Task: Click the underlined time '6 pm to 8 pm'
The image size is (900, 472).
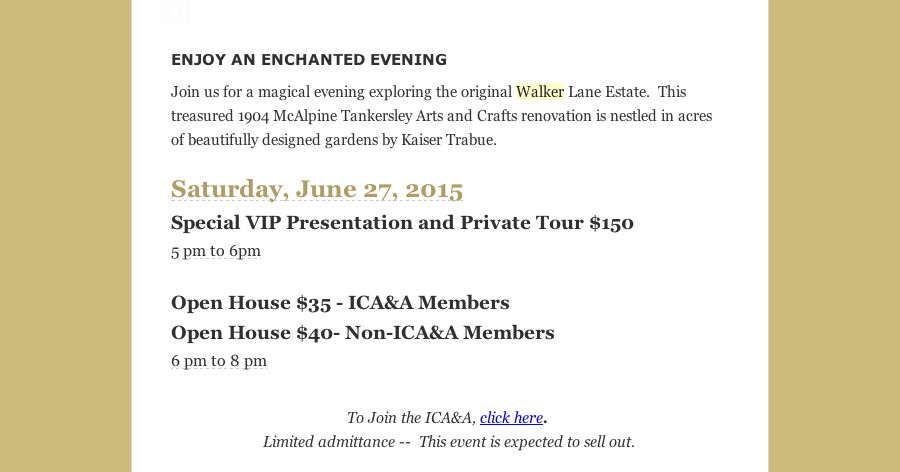Action: [219, 361]
